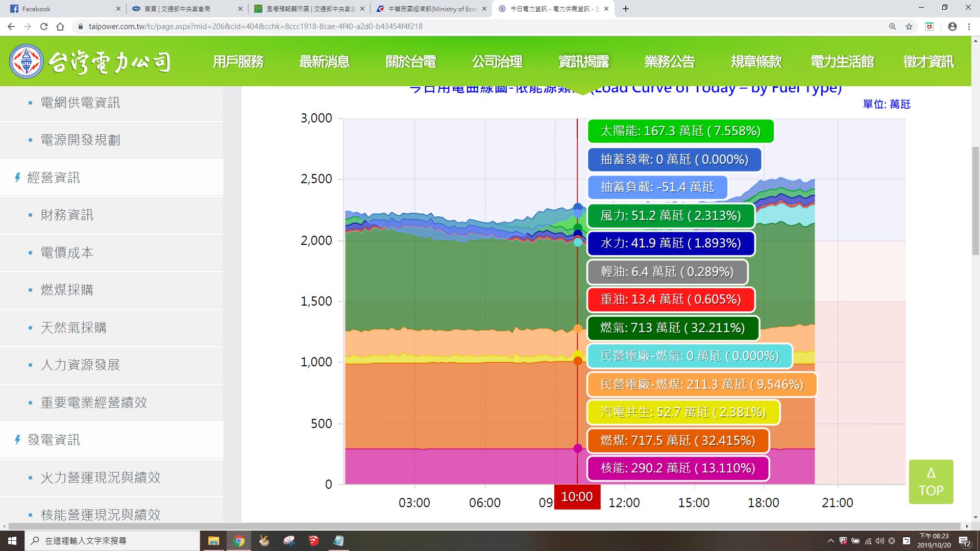Go back with the browser back arrow
Image resolution: width=980 pixels, height=551 pixels.
(11, 27)
